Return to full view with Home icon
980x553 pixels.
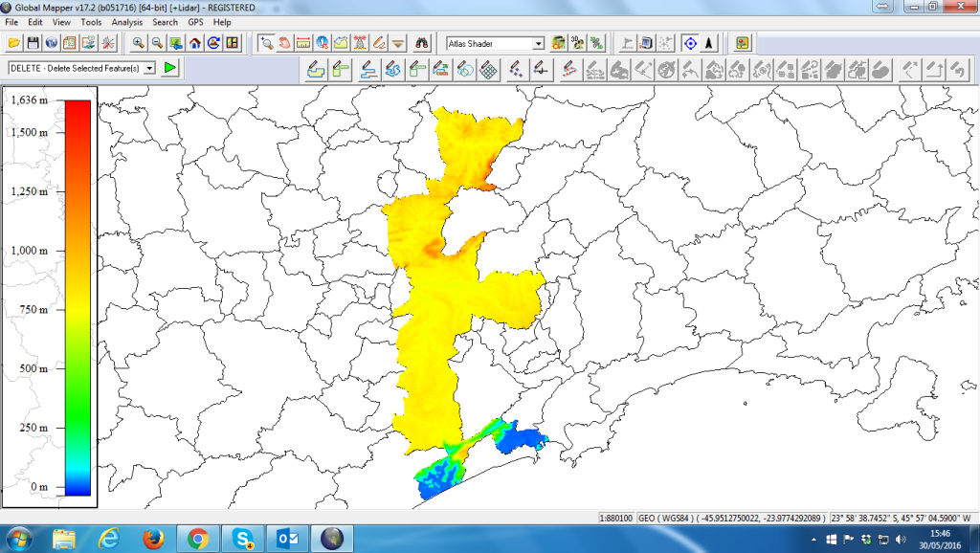pos(195,43)
